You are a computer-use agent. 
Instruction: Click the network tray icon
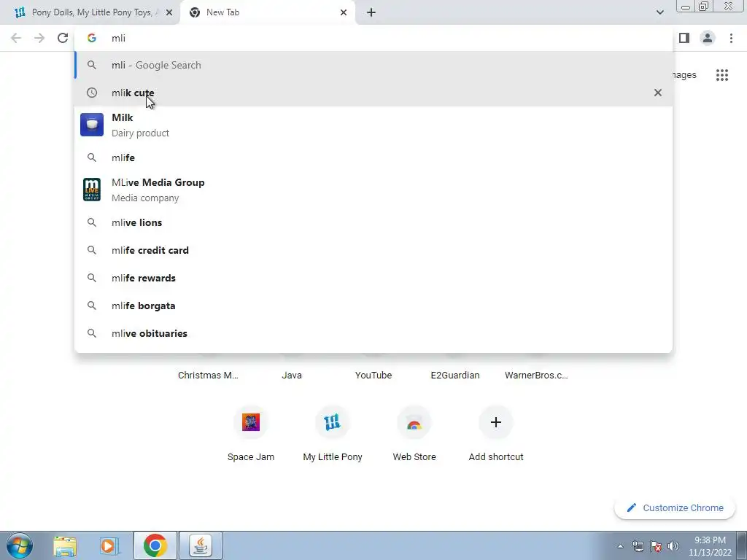(x=638, y=546)
